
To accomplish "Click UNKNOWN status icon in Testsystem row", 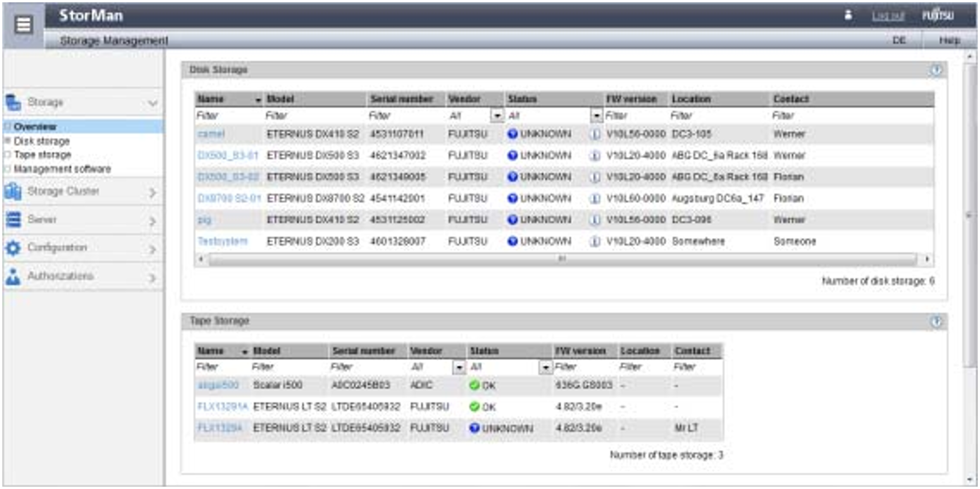I will pos(513,241).
